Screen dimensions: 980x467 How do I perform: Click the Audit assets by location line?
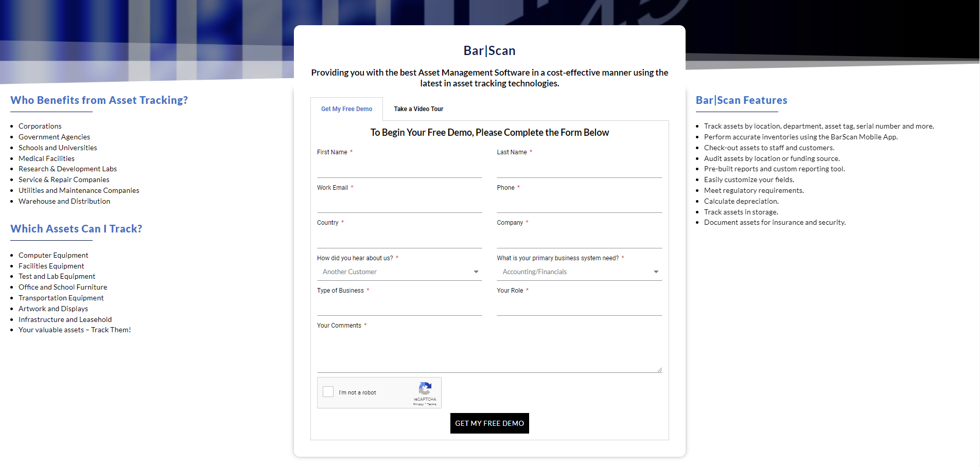pyautogui.click(x=772, y=158)
